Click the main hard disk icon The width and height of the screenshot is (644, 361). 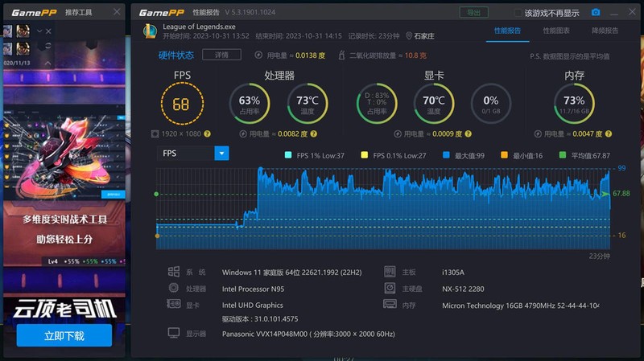coord(390,288)
